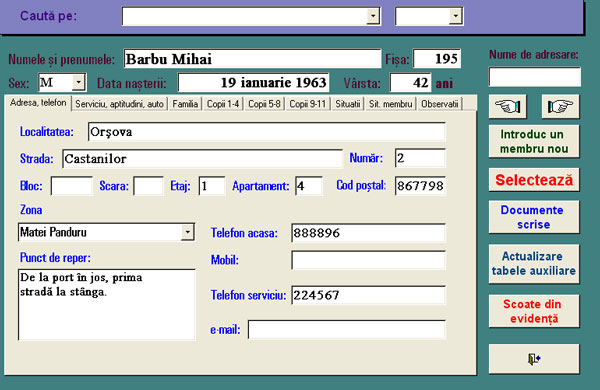Click Telefon serviciu field 224567
Screen dimensions: 600x390
(x=368, y=295)
